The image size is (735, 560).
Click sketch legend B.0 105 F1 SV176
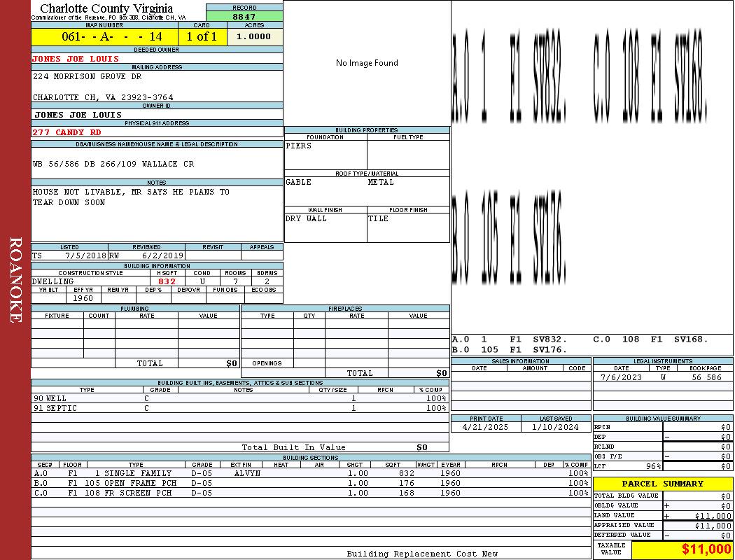click(509, 349)
